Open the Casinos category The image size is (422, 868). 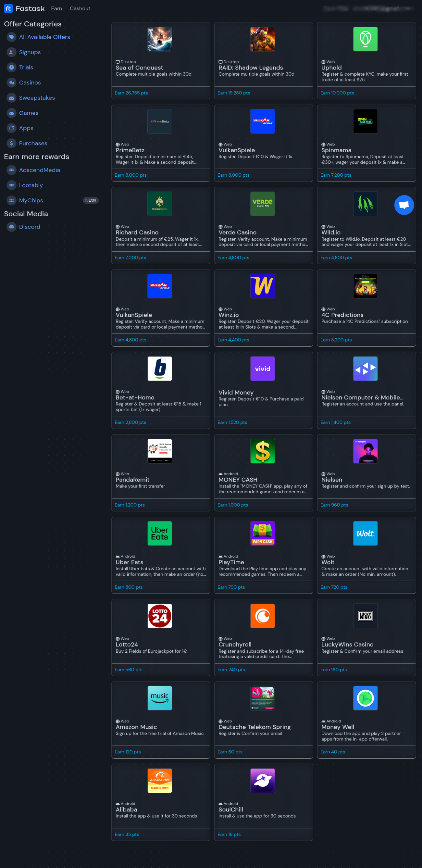30,83
